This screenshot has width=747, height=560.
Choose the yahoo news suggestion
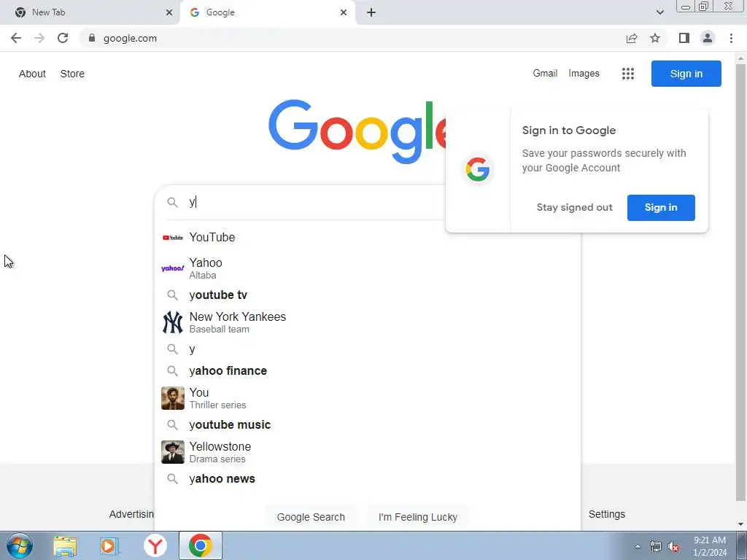[368, 479]
